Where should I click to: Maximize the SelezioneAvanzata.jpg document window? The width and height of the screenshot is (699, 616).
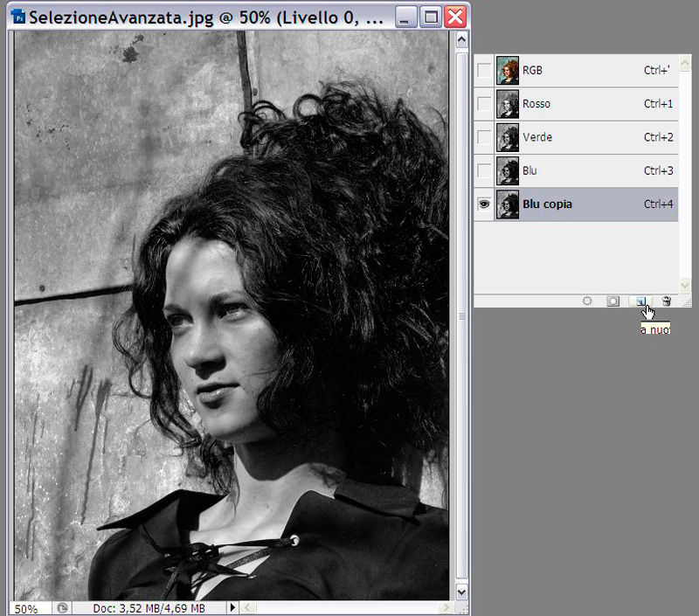tap(431, 17)
